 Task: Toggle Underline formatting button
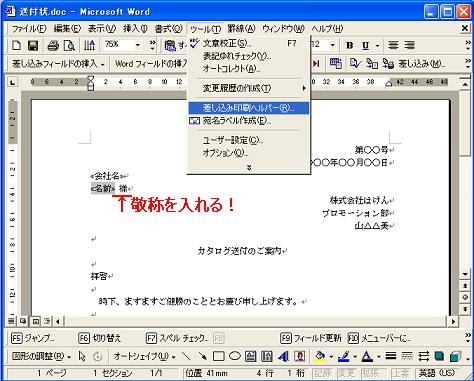click(366, 45)
